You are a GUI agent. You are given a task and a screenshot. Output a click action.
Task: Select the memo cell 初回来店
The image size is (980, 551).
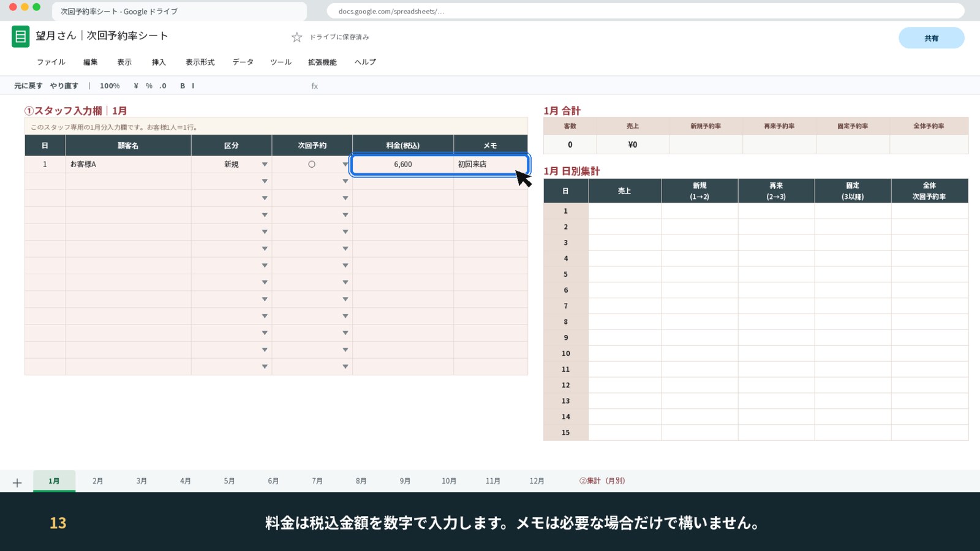(491, 165)
